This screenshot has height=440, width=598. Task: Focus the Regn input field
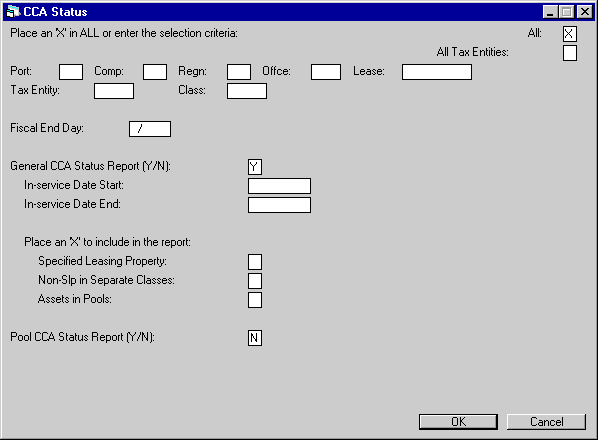tap(239, 72)
